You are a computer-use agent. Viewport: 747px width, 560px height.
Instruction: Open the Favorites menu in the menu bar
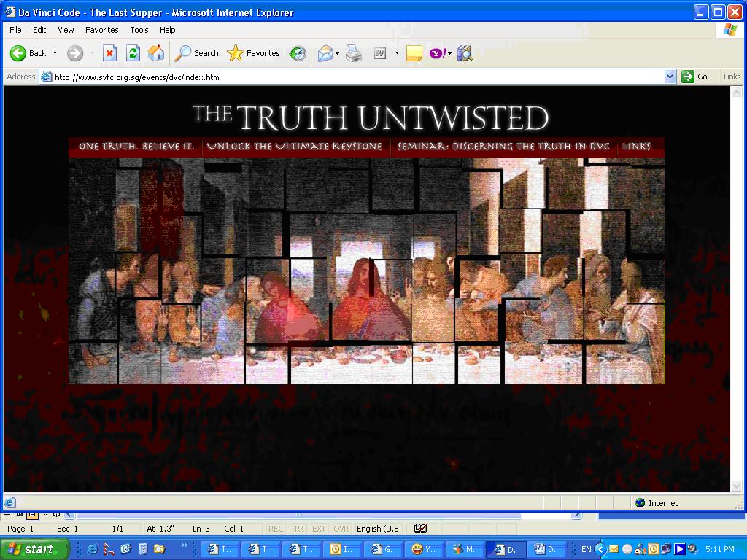point(102,29)
